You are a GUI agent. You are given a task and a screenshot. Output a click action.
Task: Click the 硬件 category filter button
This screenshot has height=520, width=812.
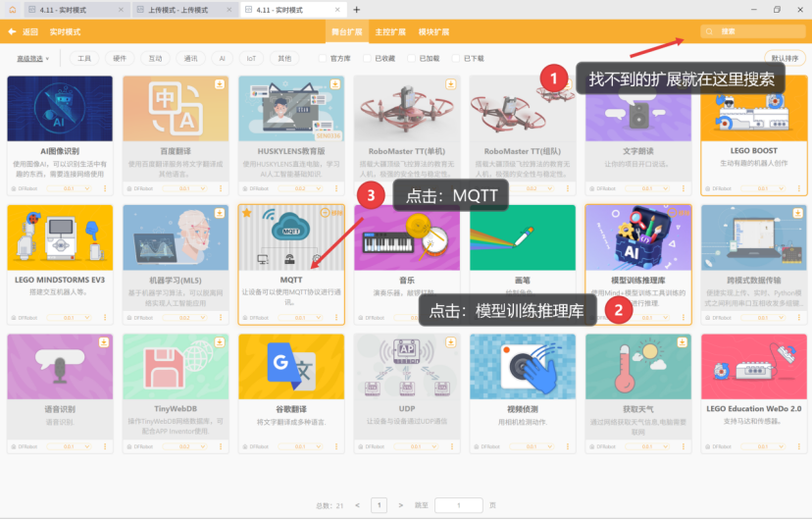pos(120,59)
